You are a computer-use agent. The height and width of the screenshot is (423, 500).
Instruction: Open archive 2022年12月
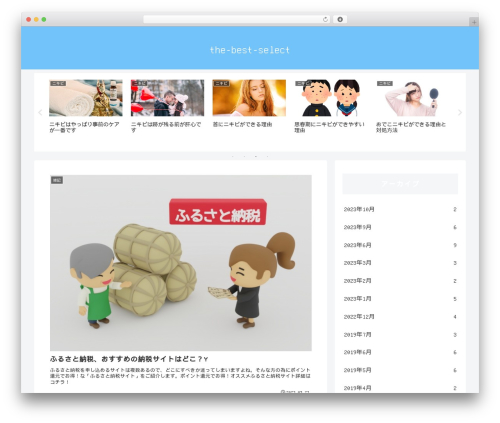pos(400,317)
